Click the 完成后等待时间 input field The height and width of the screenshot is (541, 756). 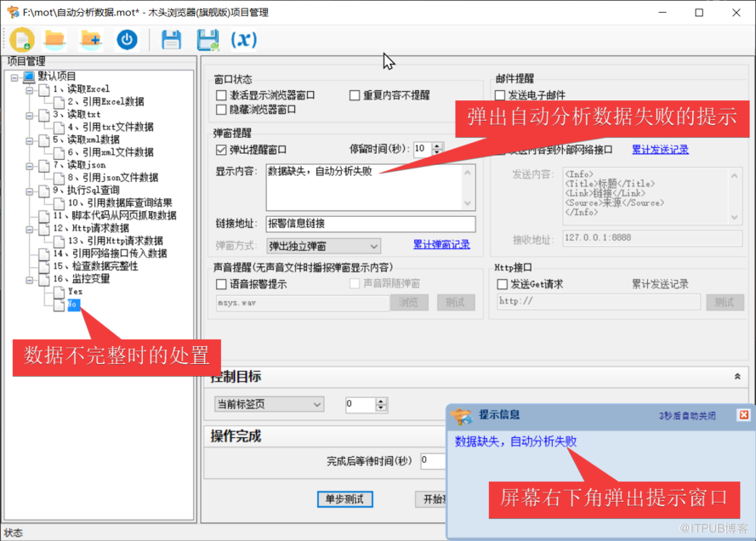(433, 461)
